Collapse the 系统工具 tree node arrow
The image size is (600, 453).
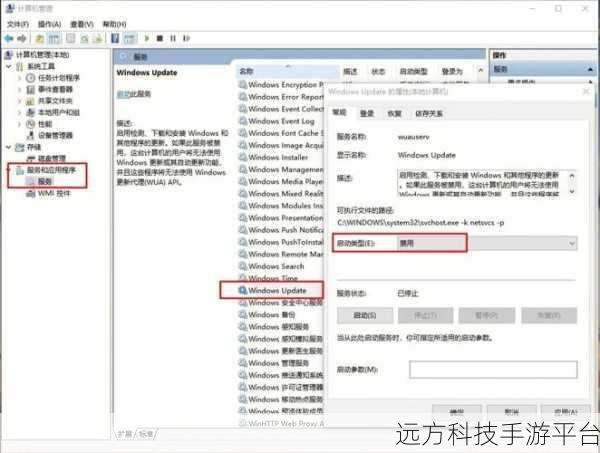pyautogui.click(x=9, y=66)
